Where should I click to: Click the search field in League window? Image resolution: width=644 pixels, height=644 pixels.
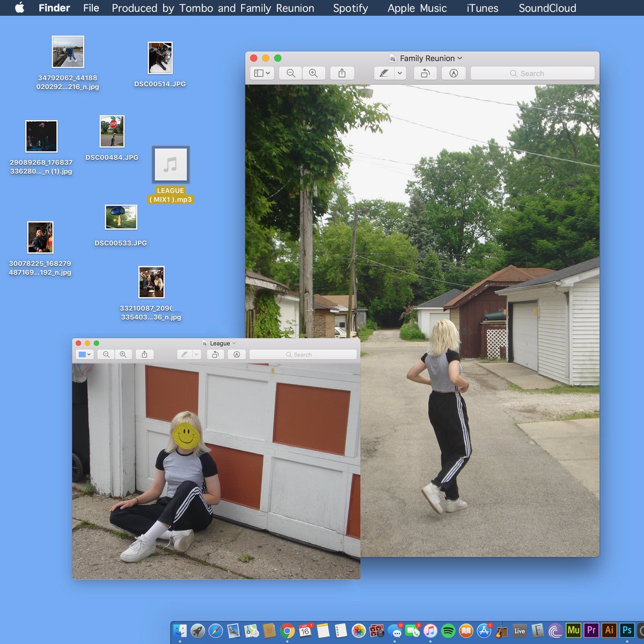[303, 354]
